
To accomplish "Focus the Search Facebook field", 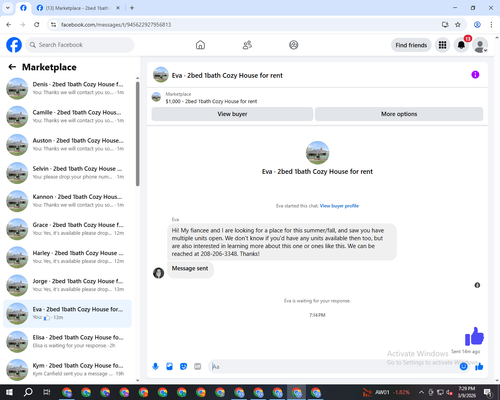I will pos(80,45).
